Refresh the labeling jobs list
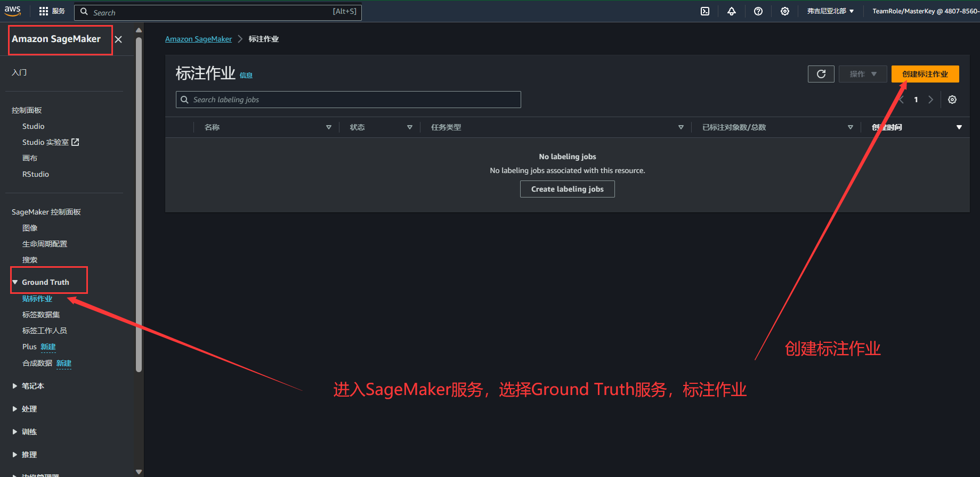Screen dimensions: 980x477 pos(821,74)
